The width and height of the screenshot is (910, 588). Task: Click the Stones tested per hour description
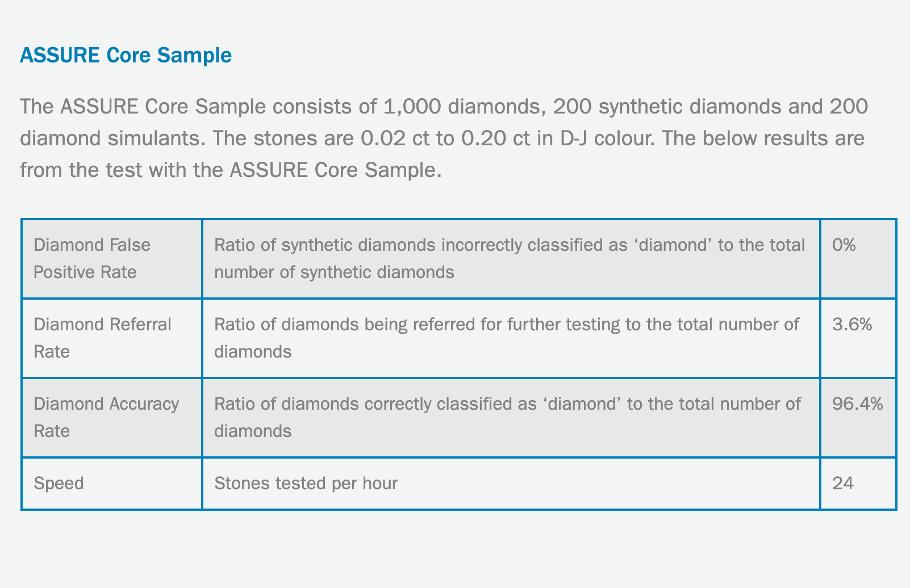pos(306,483)
